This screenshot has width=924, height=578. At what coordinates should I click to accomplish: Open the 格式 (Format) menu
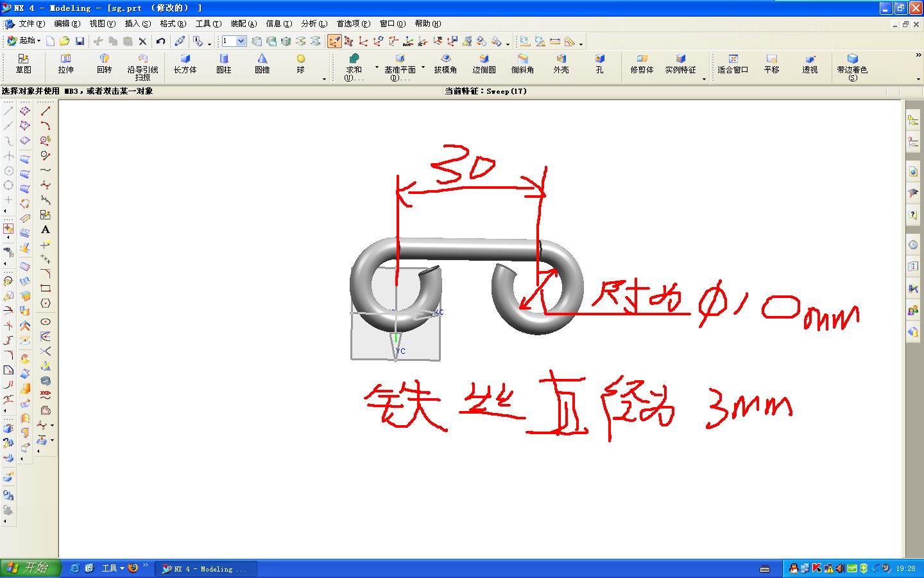pos(173,24)
